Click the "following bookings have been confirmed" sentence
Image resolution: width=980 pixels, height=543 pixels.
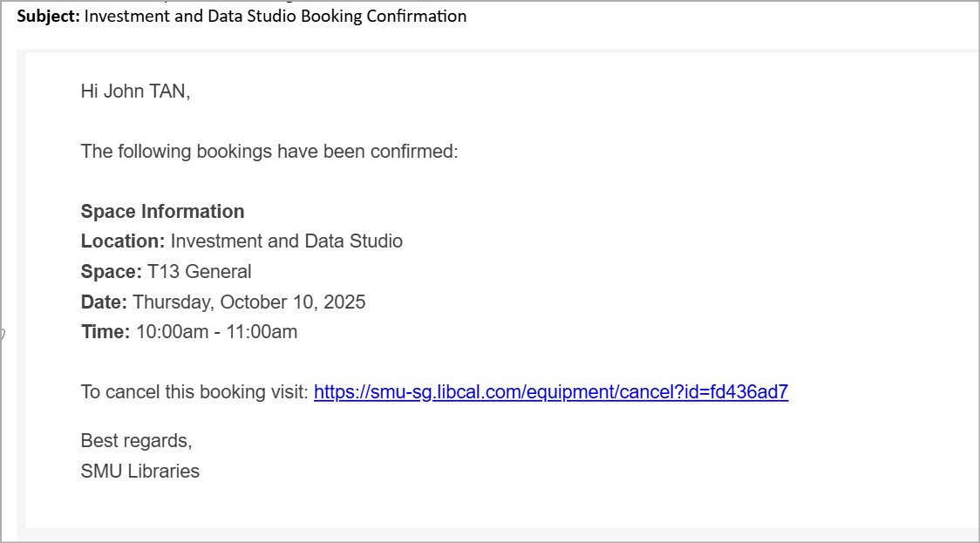pos(269,152)
